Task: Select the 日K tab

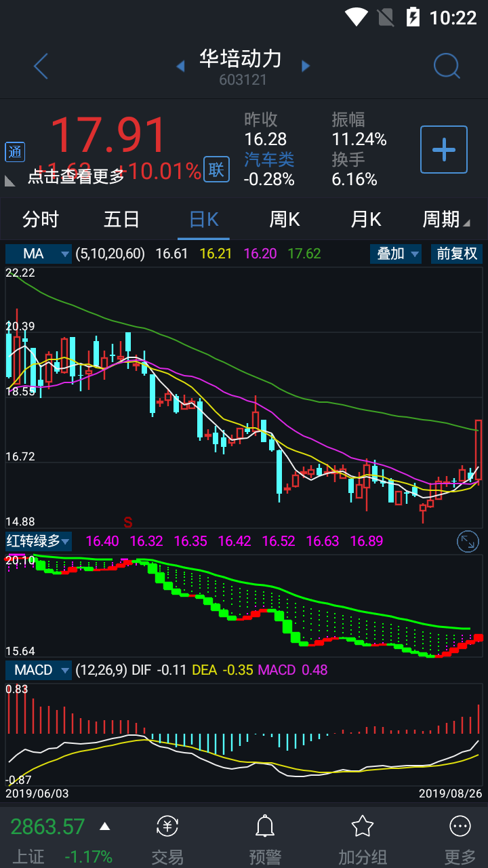Action: (x=203, y=219)
